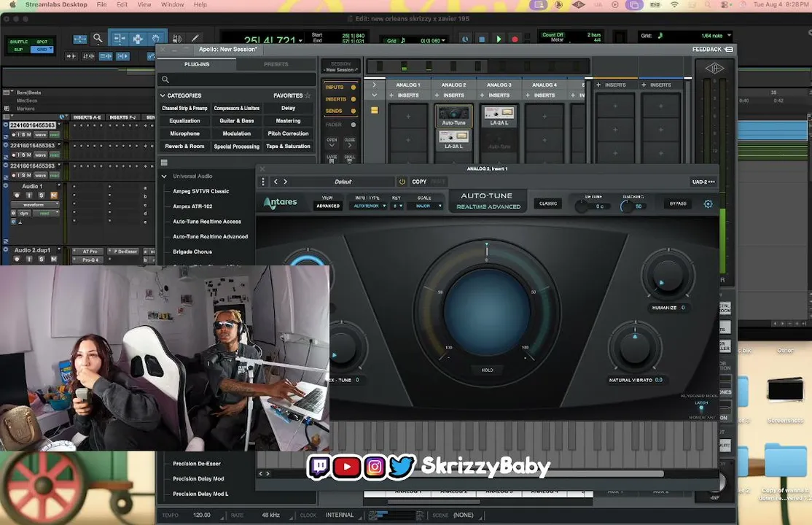Click the Feedback icon in the Apollo Console window
Viewport: 812px width, 525px height.
[x=729, y=50]
